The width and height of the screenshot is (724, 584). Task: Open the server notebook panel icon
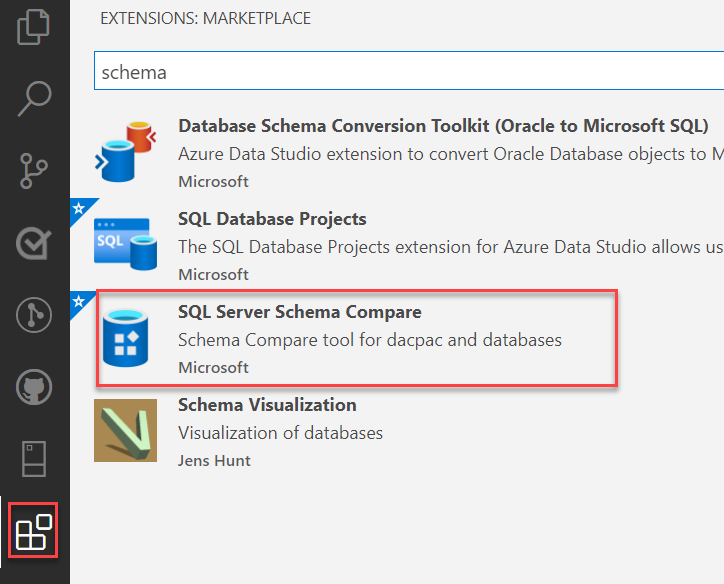tap(34, 458)
